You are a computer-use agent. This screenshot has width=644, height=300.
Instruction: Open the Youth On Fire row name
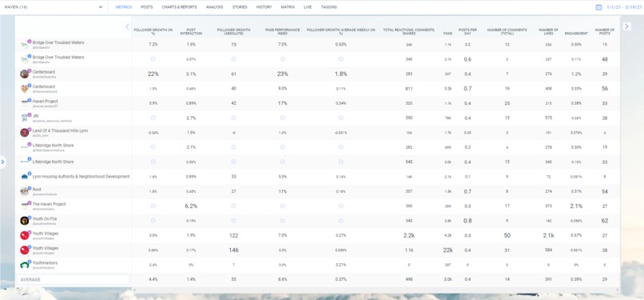pyautogui.click(x=46, y=218)
